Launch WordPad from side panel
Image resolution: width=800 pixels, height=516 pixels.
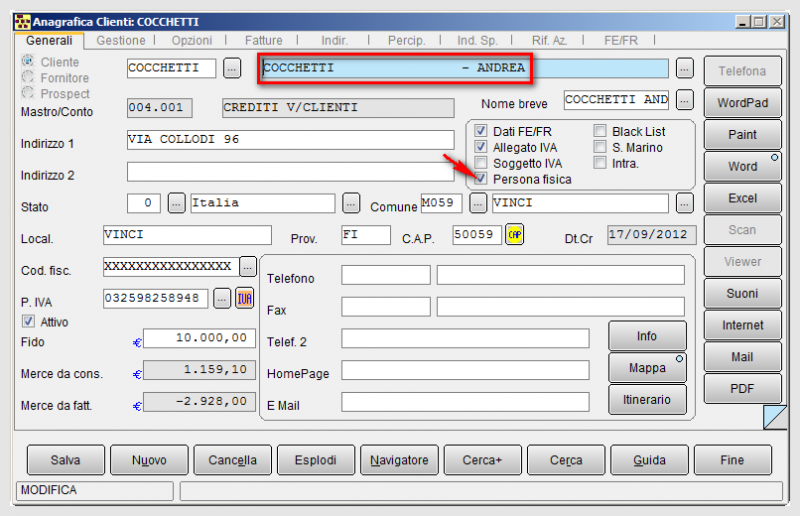click(743, 103)
